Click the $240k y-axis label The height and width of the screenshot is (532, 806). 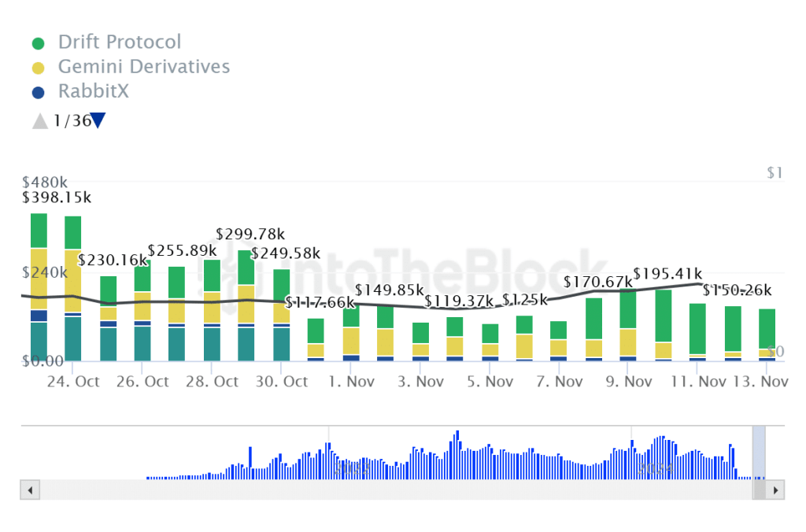pyautogui.click(x=44, y=273)
